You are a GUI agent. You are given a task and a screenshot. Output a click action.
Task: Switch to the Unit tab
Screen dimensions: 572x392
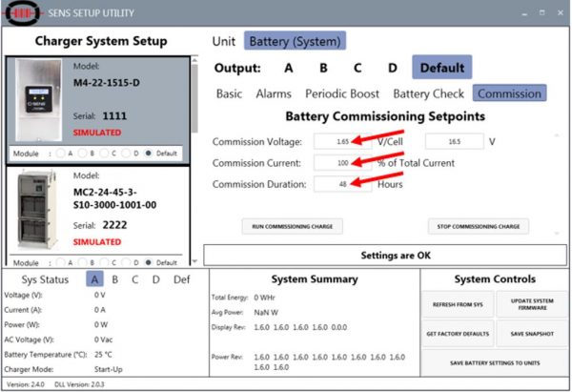tap(224, 41)
